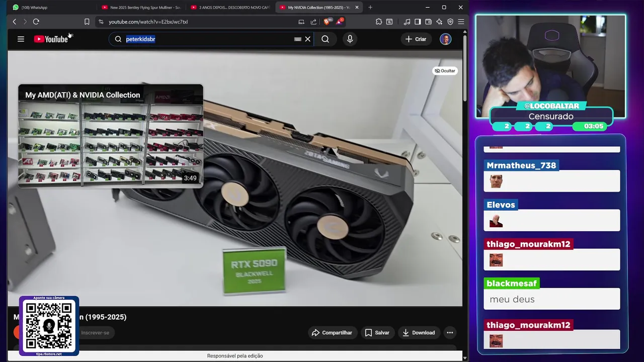The image size is (644, 362).
Task: Click the blackmesaf chat username
Action: click(x=512, y=284)
